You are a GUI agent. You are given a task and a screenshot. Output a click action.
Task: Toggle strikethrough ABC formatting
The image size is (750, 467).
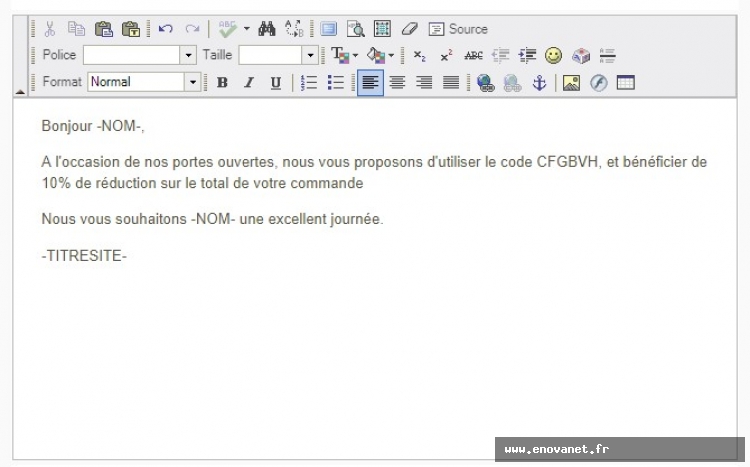click(473, 56)
